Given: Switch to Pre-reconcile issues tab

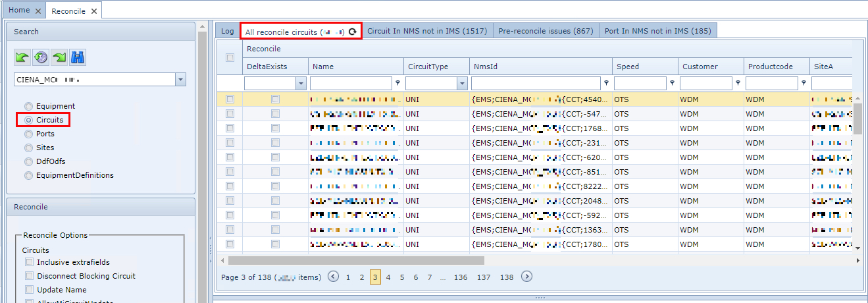Looking at the screenshot, I should pyautogui.click(x=546, y=31).
